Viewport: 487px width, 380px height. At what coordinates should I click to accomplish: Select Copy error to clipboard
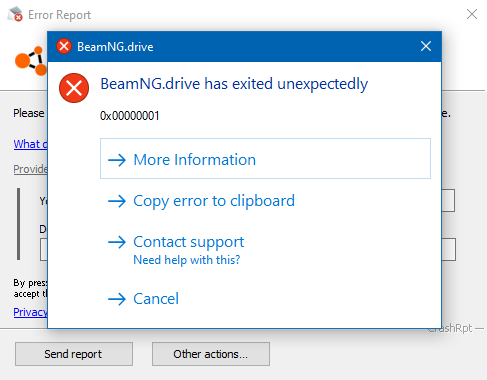[x=214, y=201]
